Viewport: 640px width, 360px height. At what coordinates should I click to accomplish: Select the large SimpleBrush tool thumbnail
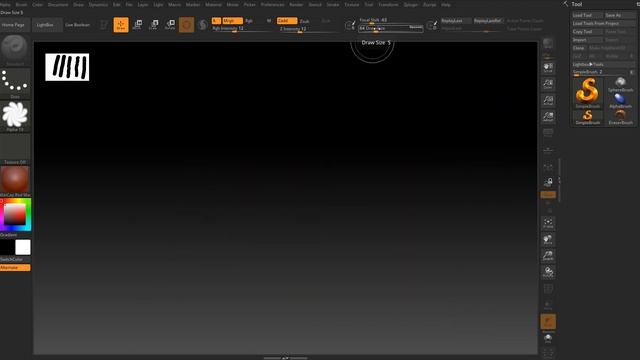coord(587,93)
